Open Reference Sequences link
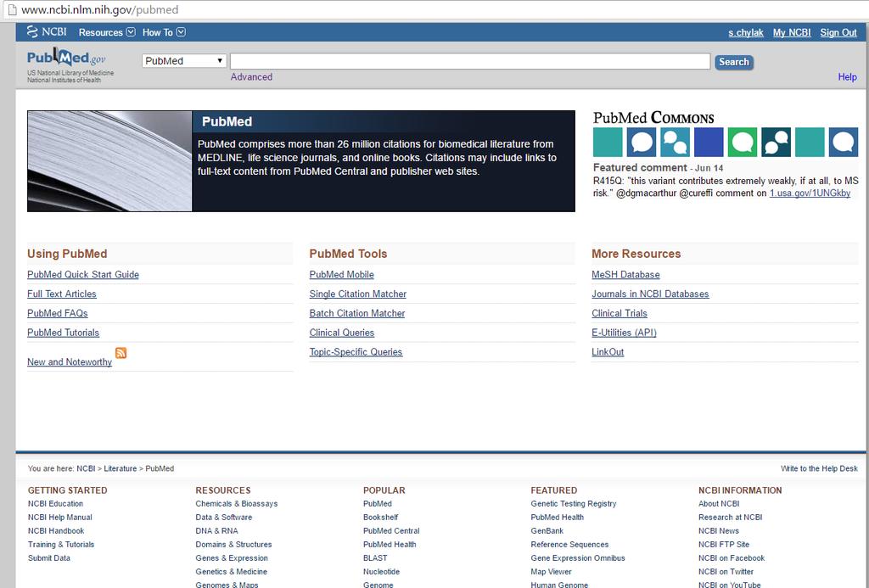Viewport: 869px width, 588px height. [569, 544]
